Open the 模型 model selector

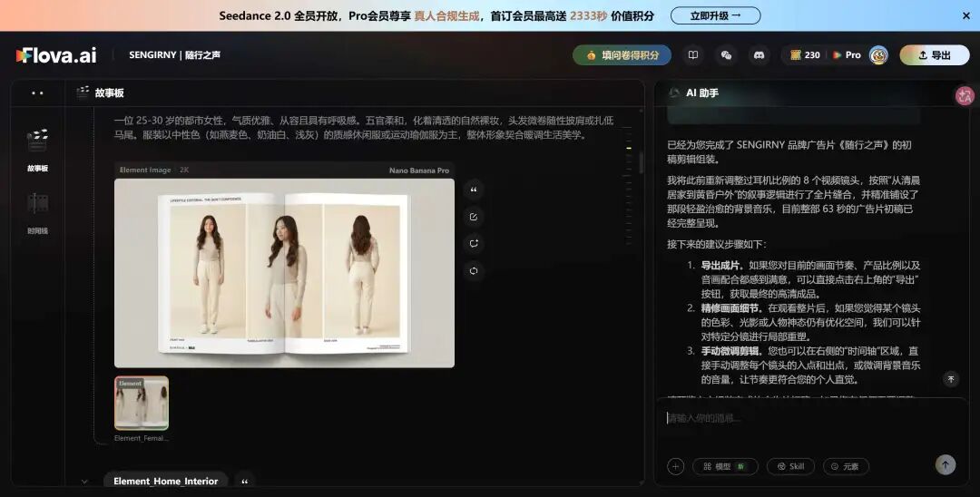[x=725, y=466]
